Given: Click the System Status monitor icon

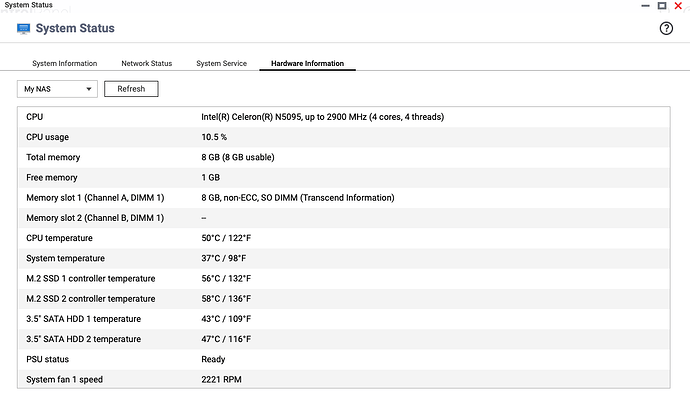Looking at the screenshot, I should pyautogui.click(x=24, y=29).
